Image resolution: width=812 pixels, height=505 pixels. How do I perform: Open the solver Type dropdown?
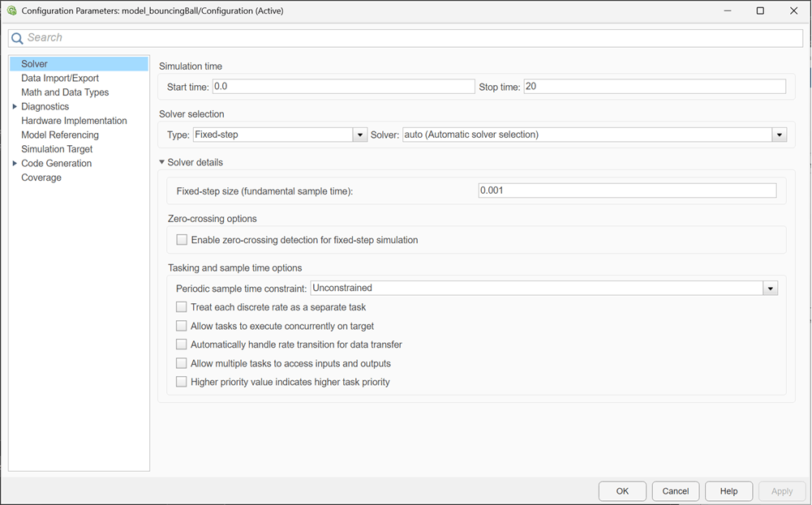(360, 135)
